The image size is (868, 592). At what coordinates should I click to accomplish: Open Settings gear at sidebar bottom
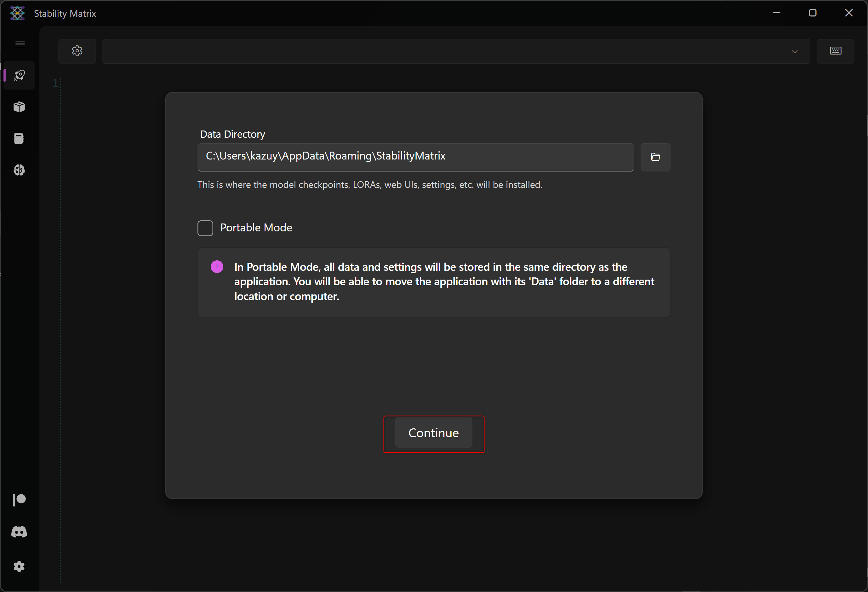point(20,566)
